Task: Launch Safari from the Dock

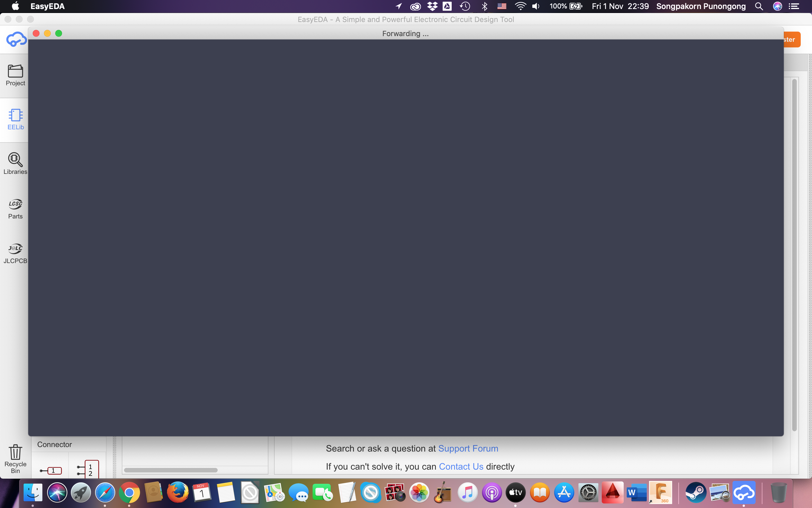Action: tap(105, 492)
